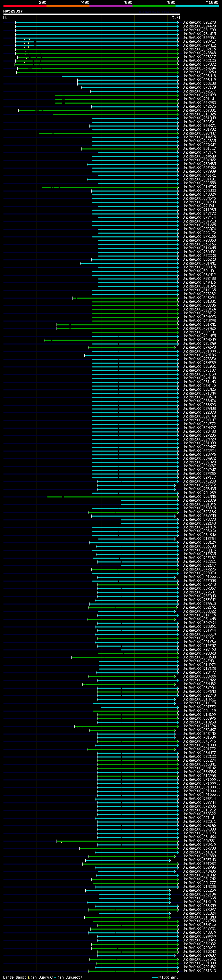Select hit UniRef100_B7A6V8
This screenshot has width=222, height=980.
199,347
